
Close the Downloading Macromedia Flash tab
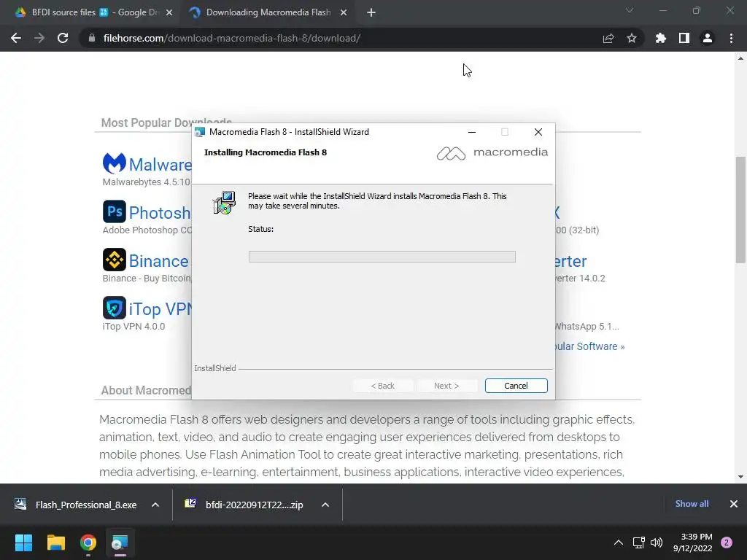[344, 12]
